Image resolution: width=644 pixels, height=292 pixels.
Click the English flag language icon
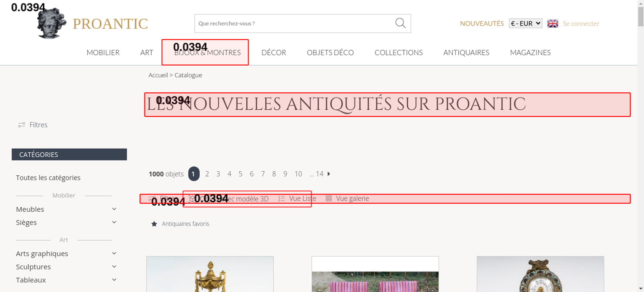553,23
